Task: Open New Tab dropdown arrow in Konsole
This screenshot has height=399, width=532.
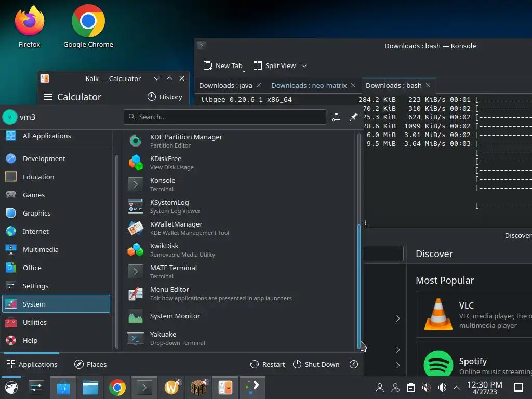Action: [x=244, y=71]
